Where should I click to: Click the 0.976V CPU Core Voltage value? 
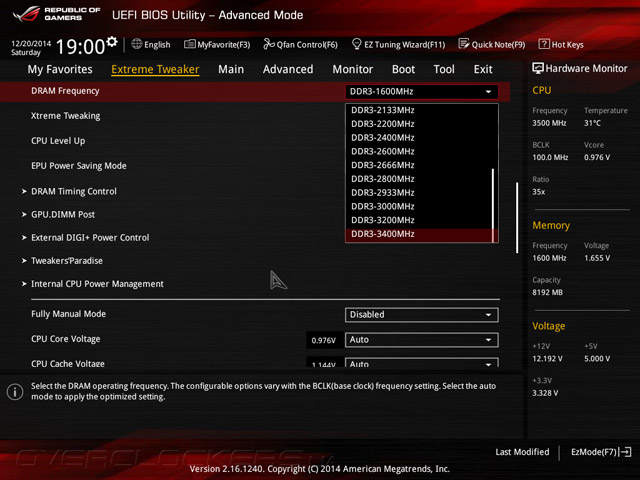coord(324,340)
